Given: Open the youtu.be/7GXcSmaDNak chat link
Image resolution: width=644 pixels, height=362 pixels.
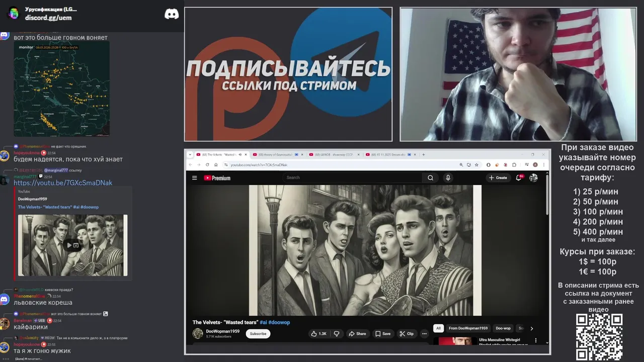Looking at the screenshot, I should point(63,183).
